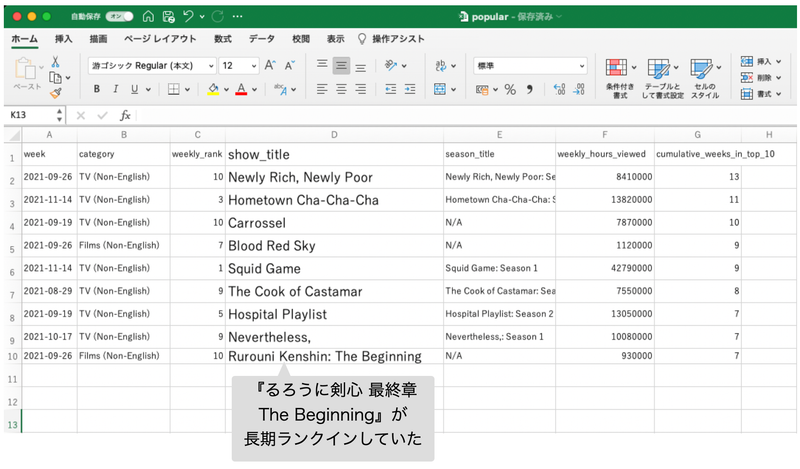
Task: Decrease font size with small A icon
Action: click(x=290, y=65)
